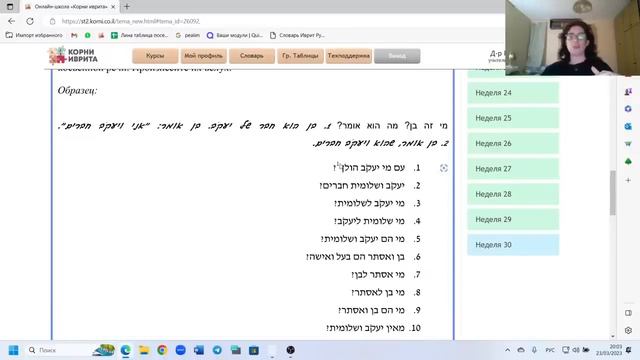This screenshot has width=640, height=360.
Task: Open the taskbar clock and date
Action: point(608,350)
